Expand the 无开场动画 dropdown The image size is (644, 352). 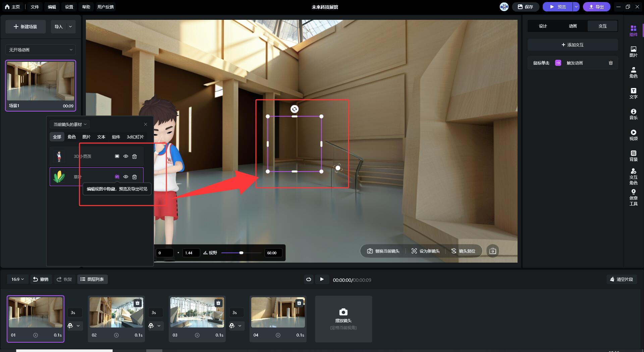click(x=41, y=50)
